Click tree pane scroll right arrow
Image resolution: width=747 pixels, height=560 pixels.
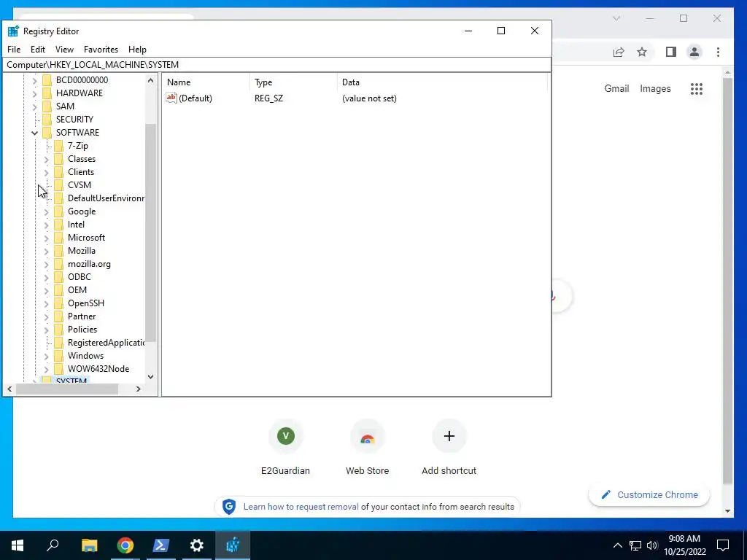(x=138, y=389)
